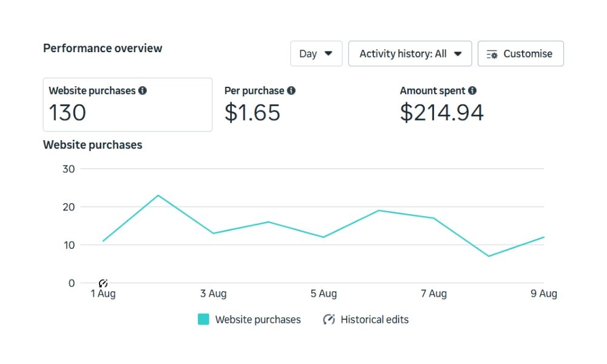The width and height of the screenshot is (607, 364).
Task: Click the 10 y-axis label
Action: pos(69,245)
